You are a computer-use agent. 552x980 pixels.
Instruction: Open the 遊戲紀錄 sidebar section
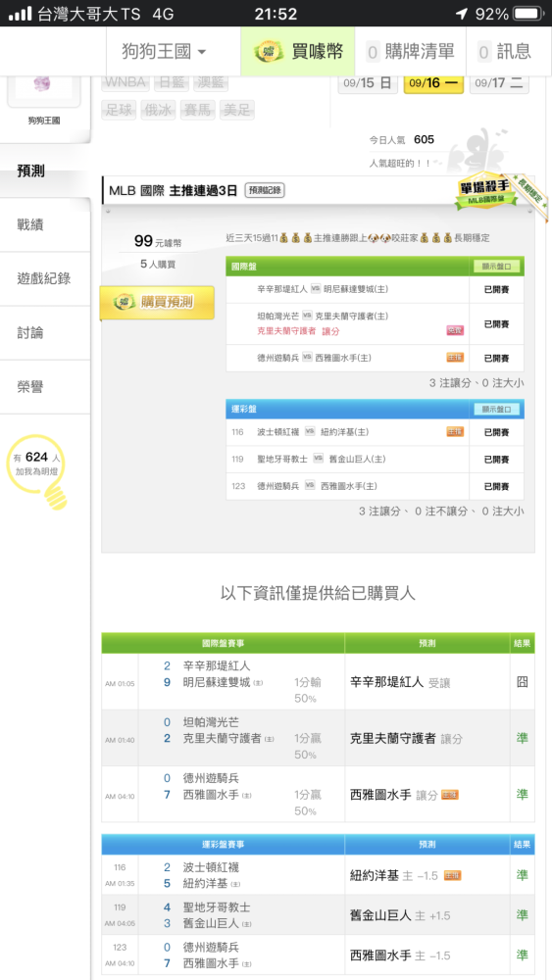pyautogui.click(x=45, y=278)
